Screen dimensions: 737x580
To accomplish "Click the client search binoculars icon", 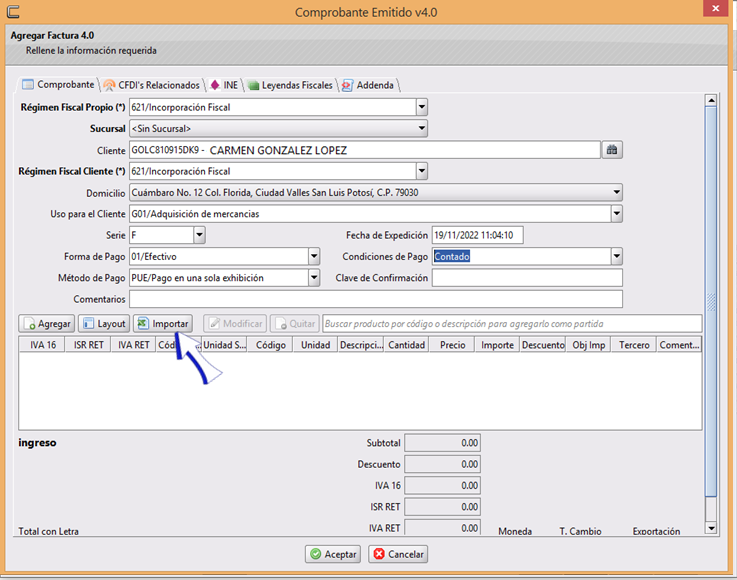I will [612, 150].
